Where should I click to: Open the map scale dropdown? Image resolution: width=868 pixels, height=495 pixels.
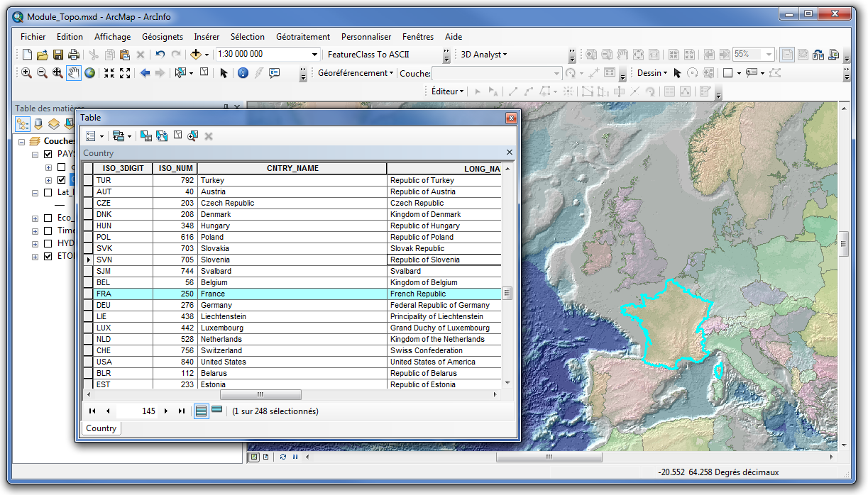(x=315, y=55)
